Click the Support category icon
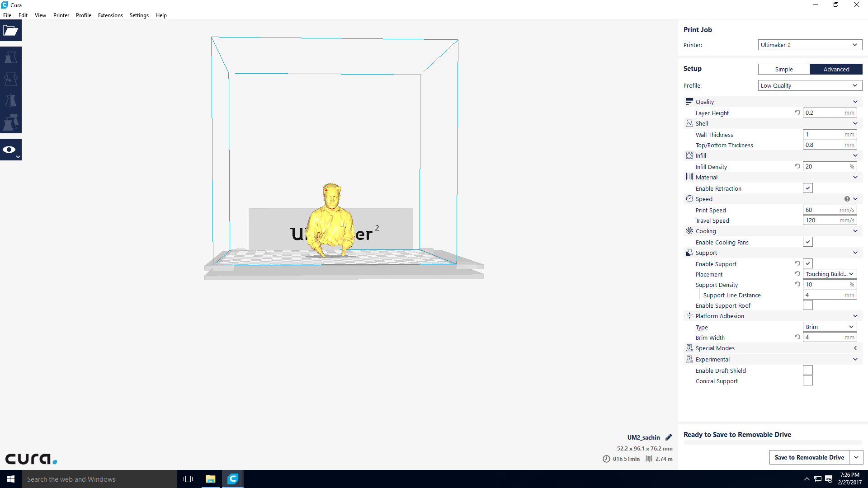Screen dimensions: 868x488 (x=689, y=253)
